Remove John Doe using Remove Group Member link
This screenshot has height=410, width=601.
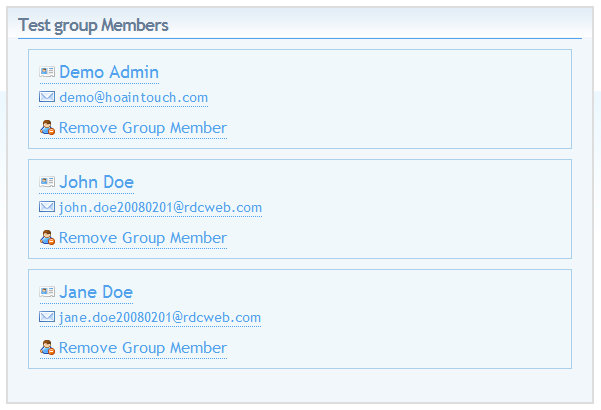(x=143, y=238)
